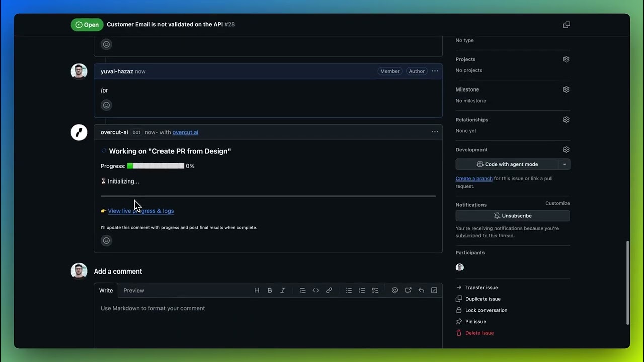Click the Initializing... status text

[123, 181]
